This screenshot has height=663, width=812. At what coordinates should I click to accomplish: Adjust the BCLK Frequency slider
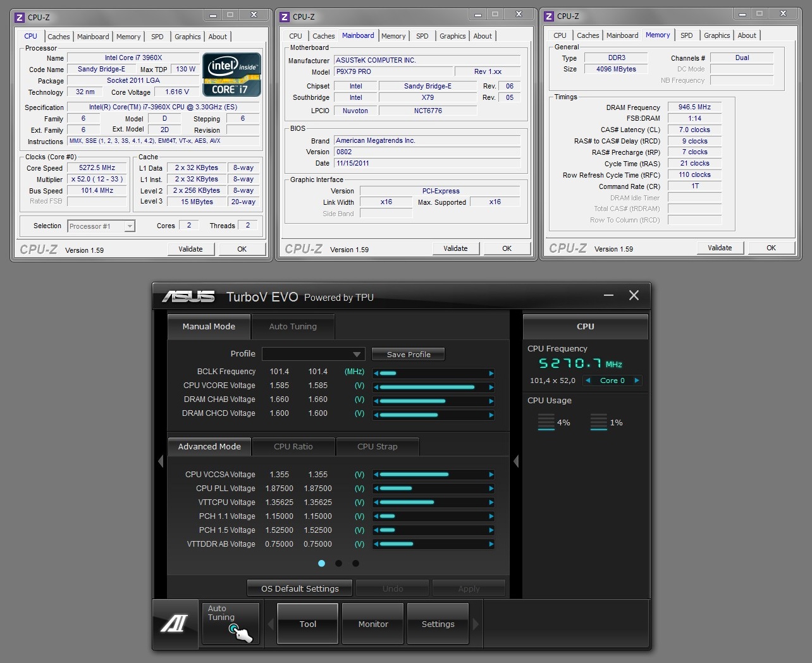[434, 373]
